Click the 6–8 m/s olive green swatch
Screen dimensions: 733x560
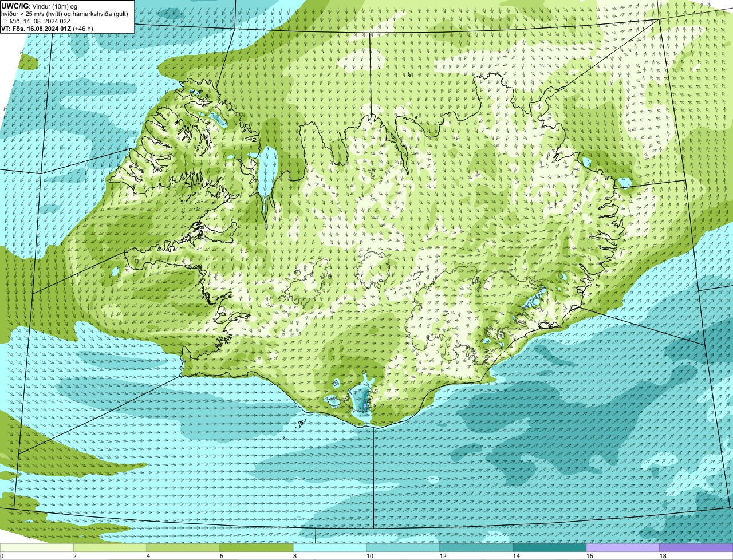coord(257,547)
